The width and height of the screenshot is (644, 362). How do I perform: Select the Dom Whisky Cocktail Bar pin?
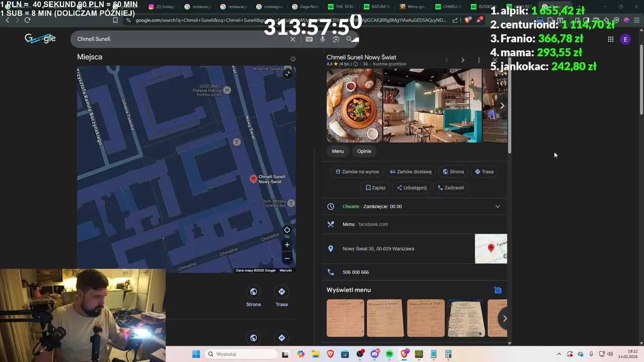[291, 203]
